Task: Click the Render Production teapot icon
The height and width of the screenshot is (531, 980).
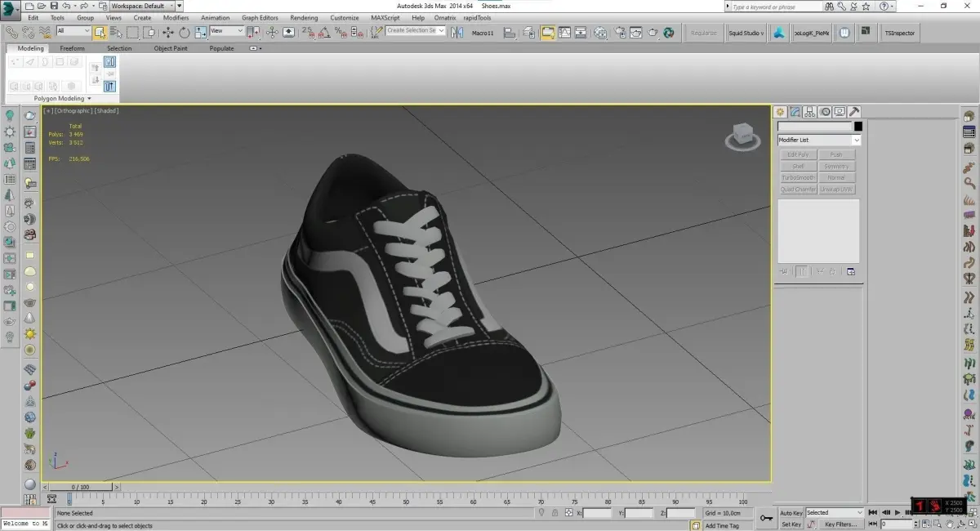Action: click(653, 33)
